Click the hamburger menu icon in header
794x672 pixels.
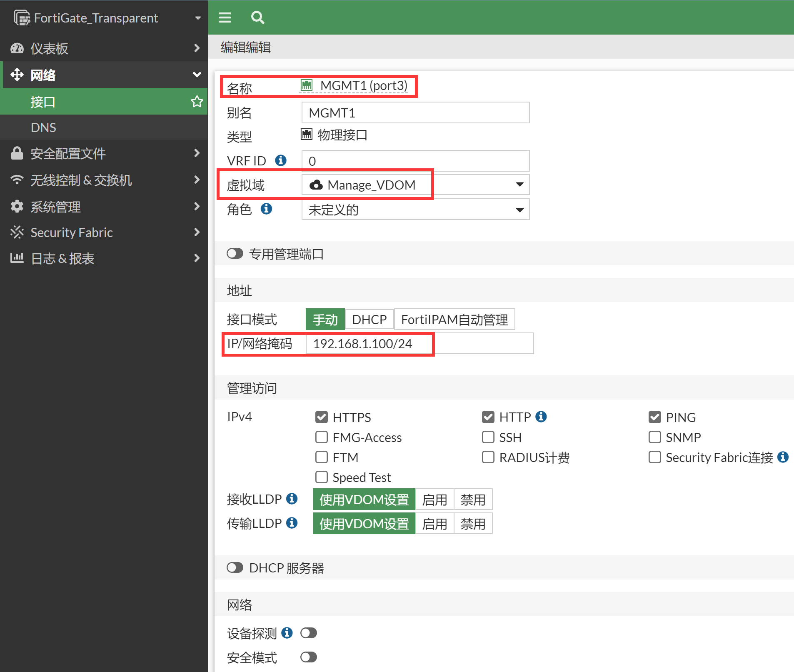tap(225, 17)
